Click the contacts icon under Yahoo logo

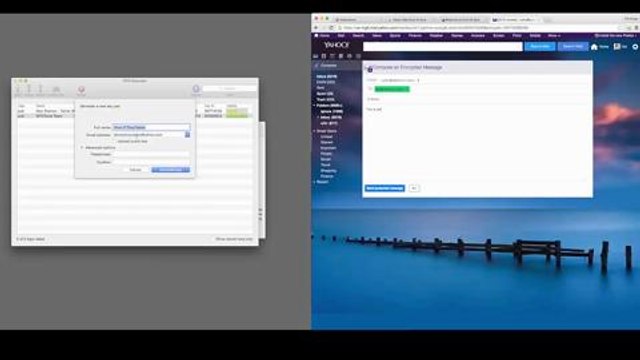pyautogui.click(x=324, y=56)
